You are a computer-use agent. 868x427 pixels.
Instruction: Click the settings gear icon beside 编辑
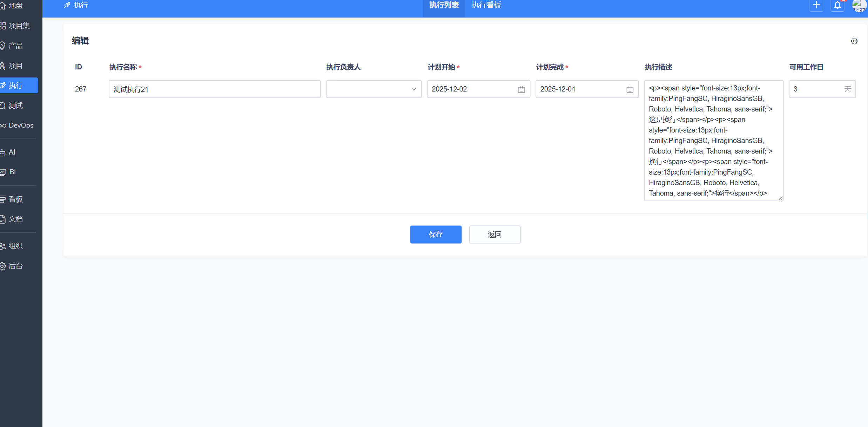click(854, 41)
